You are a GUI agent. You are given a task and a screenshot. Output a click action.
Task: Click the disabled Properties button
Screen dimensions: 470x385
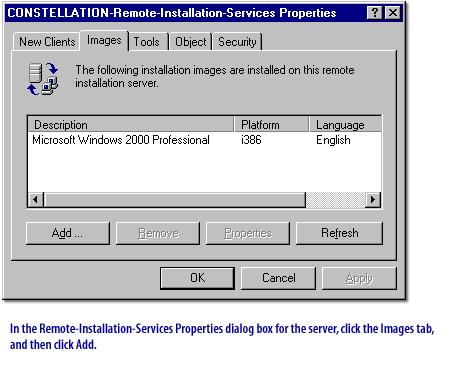[x=248, y=233]
